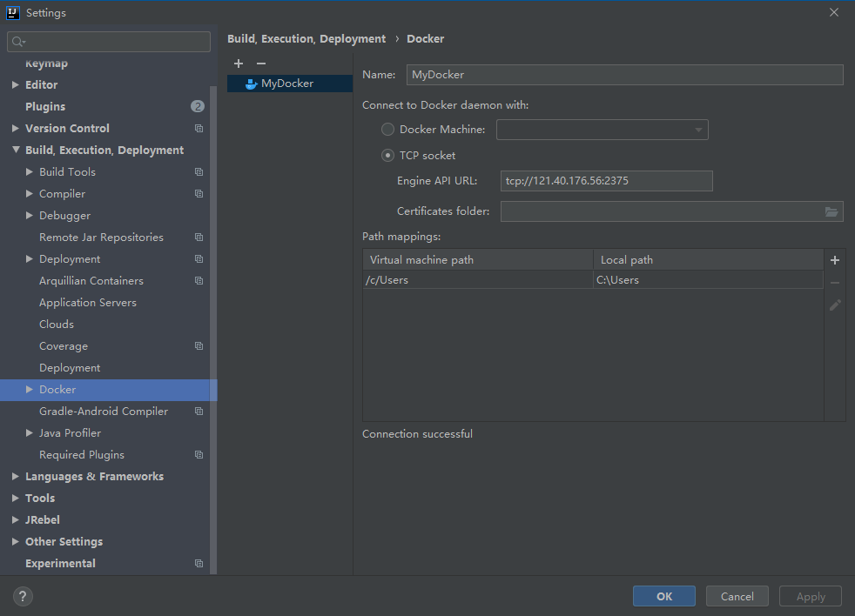Click project-level icon beside Experimental
Viewport: 855px width, 616px height.
pyautogui.click(x=199, y=564)
